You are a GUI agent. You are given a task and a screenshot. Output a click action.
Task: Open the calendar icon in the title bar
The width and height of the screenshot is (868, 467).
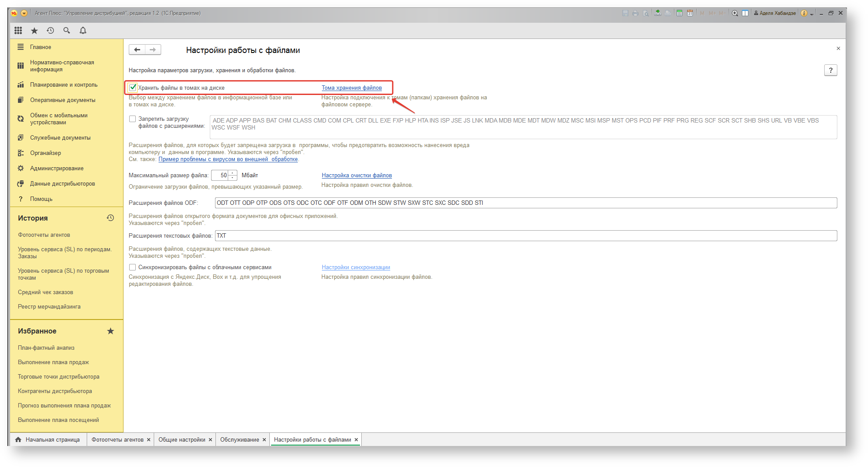[x=690, y=13]
